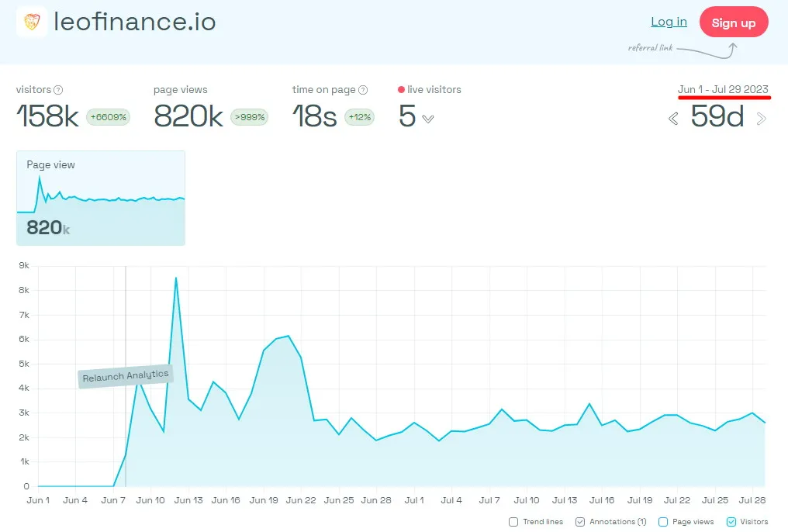Click the >999% page views badge

pyautogui.click(x=249, y=117)
